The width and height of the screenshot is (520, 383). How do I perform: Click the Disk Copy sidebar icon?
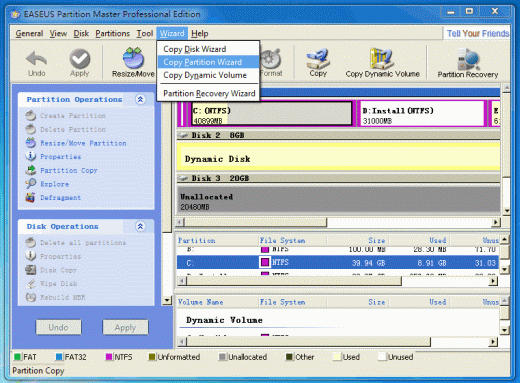pyautogui.click(x=31, y=270)
